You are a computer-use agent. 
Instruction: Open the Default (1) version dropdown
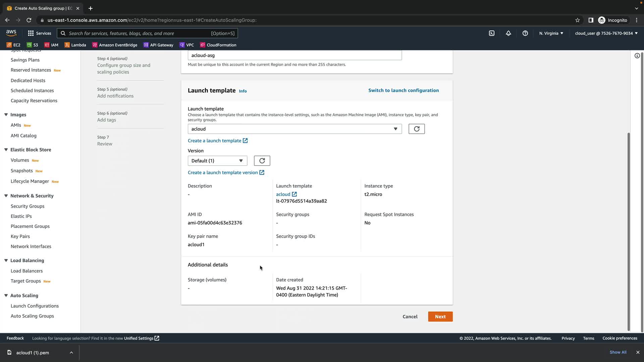217,161
